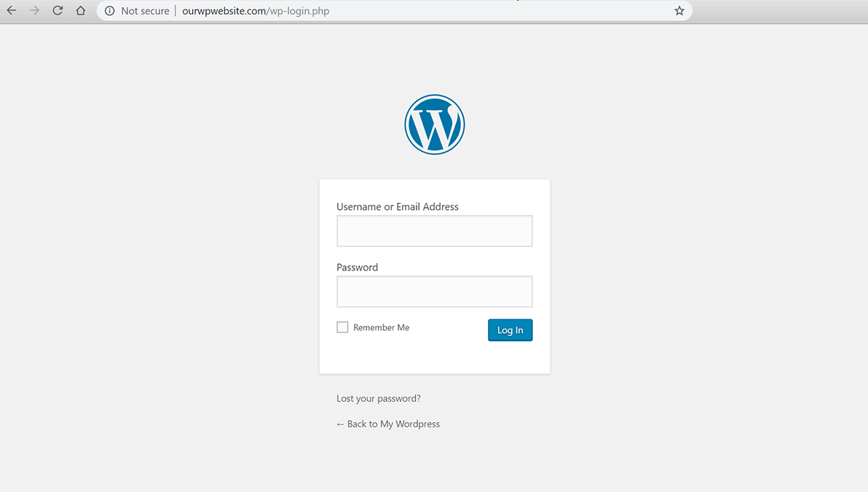Bookmark this page with the star icon
Viewport: 868px width, 492px height.
[679, 11]
